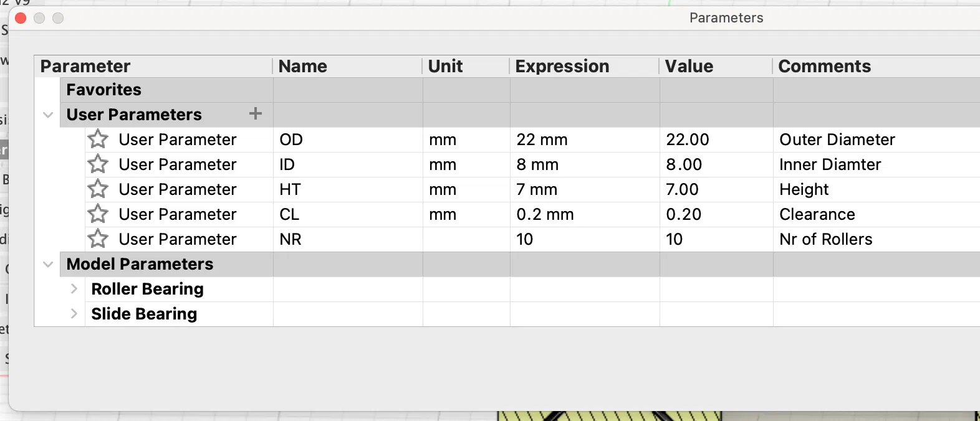Select the HT parameter name cell

pos(291,189)
